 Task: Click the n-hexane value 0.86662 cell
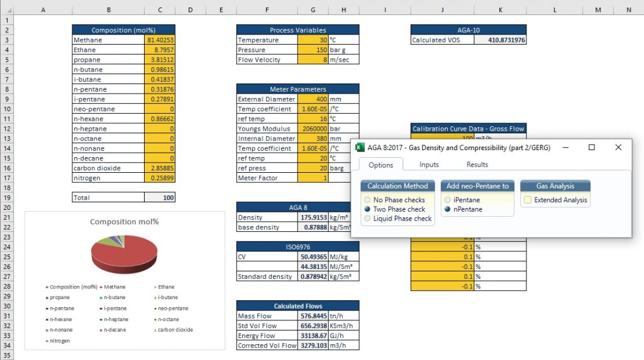pos(160,119)
